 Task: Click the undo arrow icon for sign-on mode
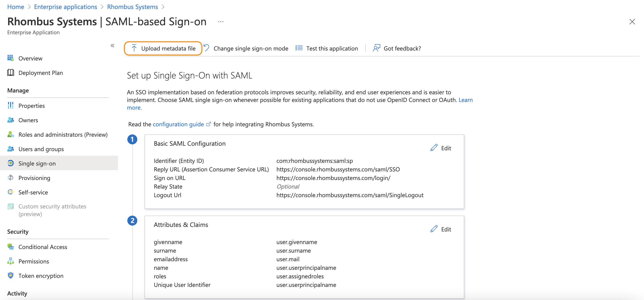point(206,48)
